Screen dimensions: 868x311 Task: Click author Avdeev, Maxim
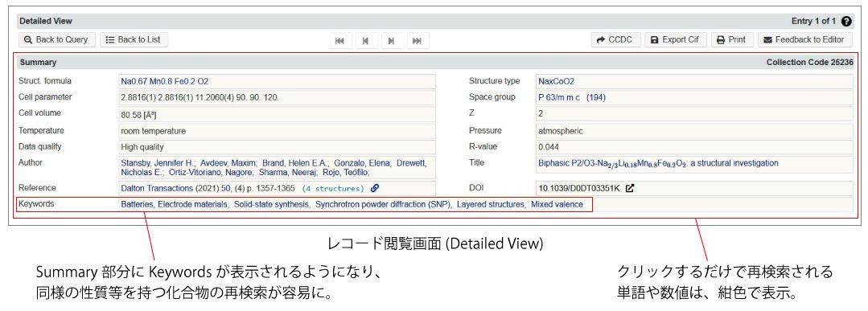point(228,163)
